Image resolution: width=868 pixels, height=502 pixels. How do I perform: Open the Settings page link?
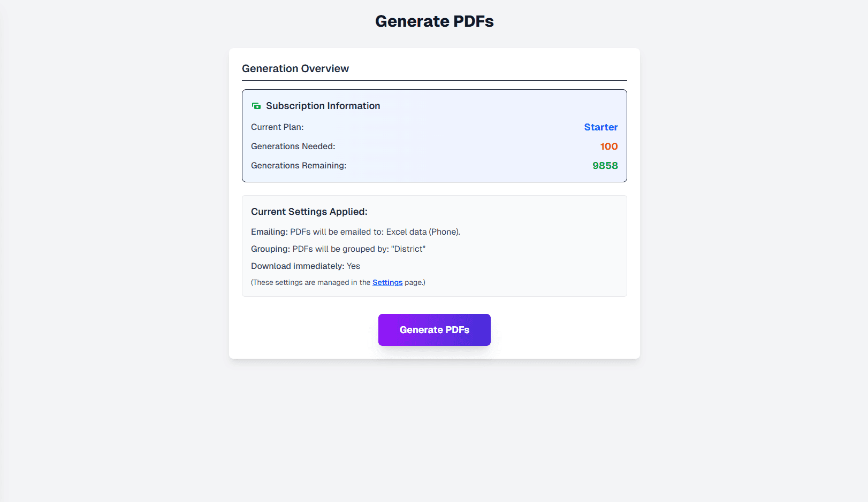pos(387,282)
